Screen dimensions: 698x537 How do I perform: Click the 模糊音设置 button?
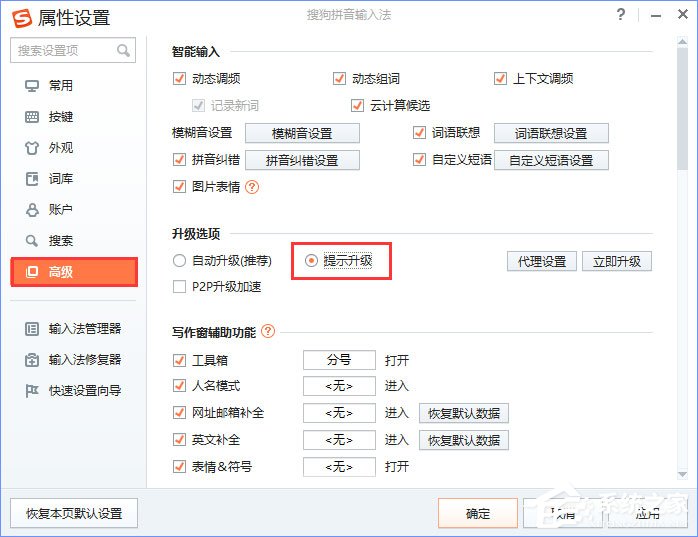pos(302,133)
